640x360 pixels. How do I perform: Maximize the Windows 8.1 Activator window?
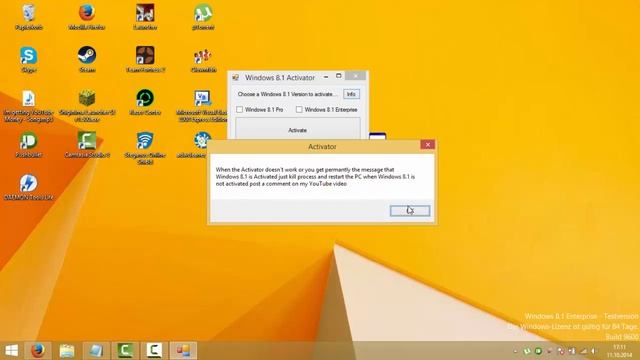click(x=338, y=76)
